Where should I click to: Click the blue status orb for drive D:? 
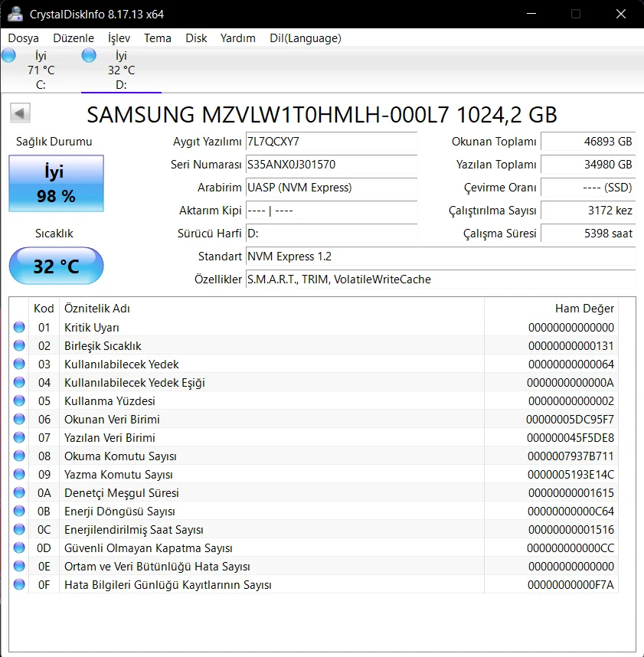[x=89, y=55]
